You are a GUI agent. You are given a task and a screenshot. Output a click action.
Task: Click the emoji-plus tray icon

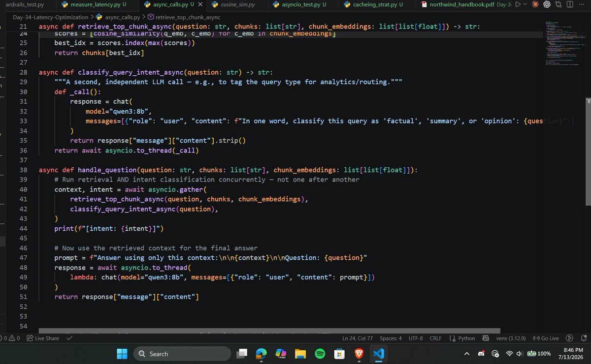point(496,354)
